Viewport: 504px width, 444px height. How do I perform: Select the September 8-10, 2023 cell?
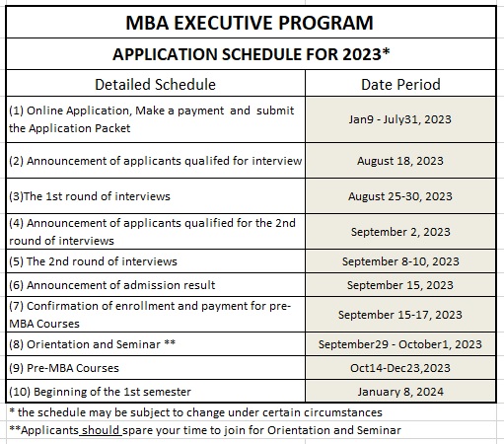[400, 261]
